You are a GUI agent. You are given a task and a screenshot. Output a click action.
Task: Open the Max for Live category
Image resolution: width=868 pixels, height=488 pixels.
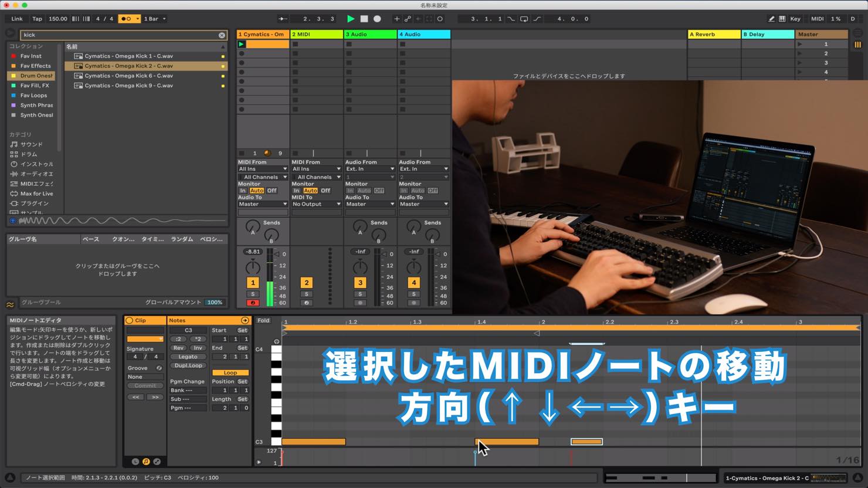32,194
